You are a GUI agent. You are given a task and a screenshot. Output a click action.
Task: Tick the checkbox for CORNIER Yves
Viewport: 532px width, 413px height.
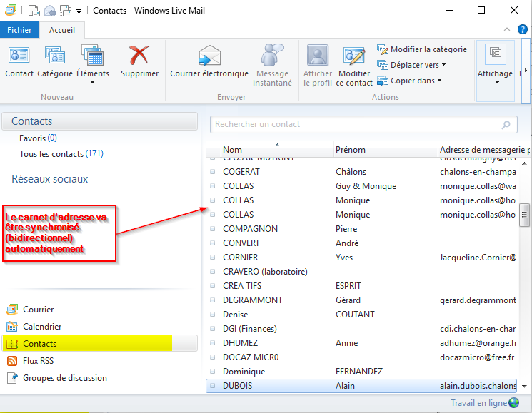[212, 258]
